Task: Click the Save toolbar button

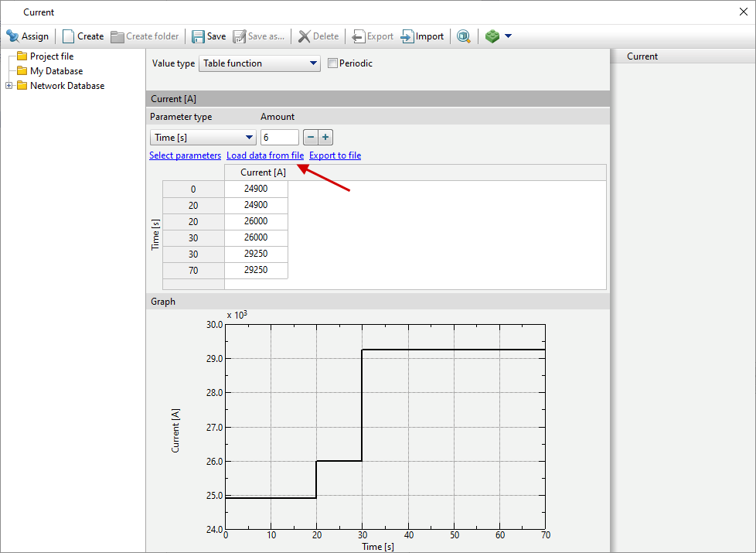Action: click(199, 36)
